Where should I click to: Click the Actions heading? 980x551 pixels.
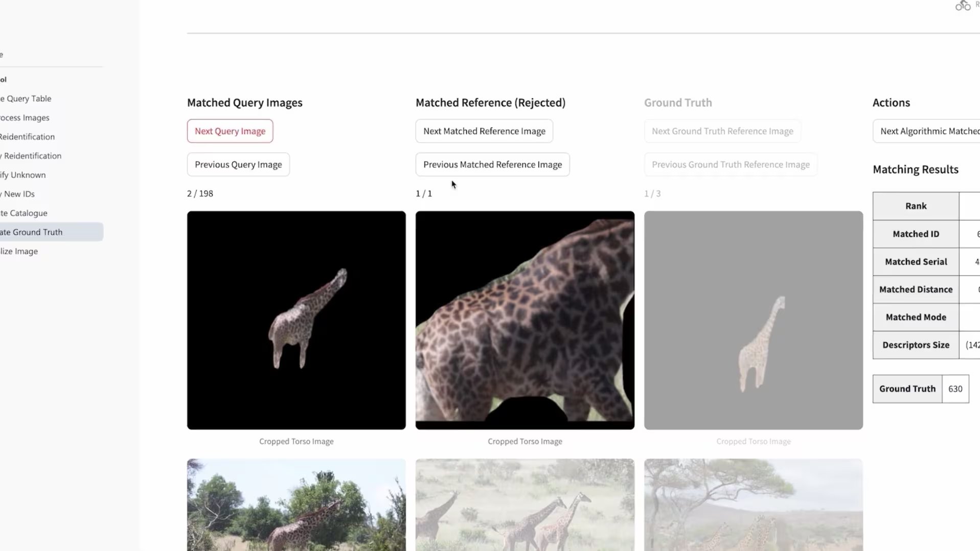coord(891,103)
